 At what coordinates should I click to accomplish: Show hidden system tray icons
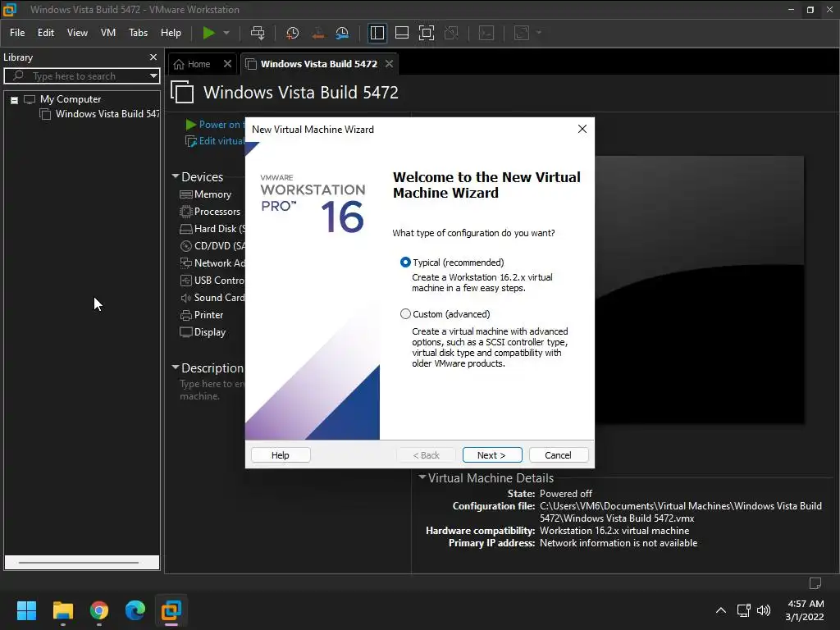point(721,610)
